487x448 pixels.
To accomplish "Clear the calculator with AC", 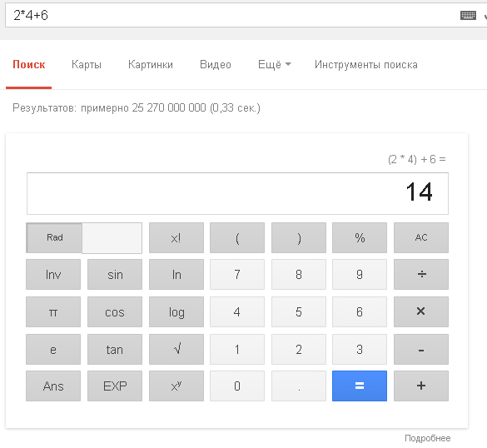I will tap(421, 237).
